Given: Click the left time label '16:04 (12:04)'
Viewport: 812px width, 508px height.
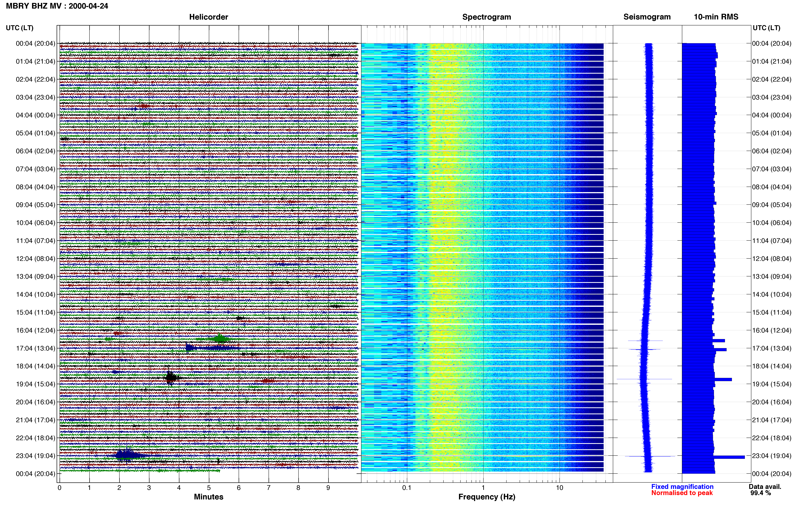Looking at the screenshot, I should pos(35,330).
